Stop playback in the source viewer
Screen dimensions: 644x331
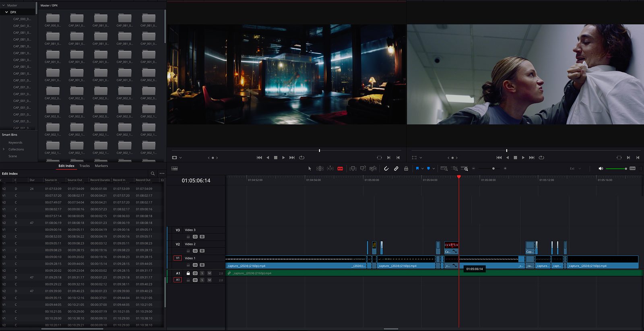(x=276, y=158)
